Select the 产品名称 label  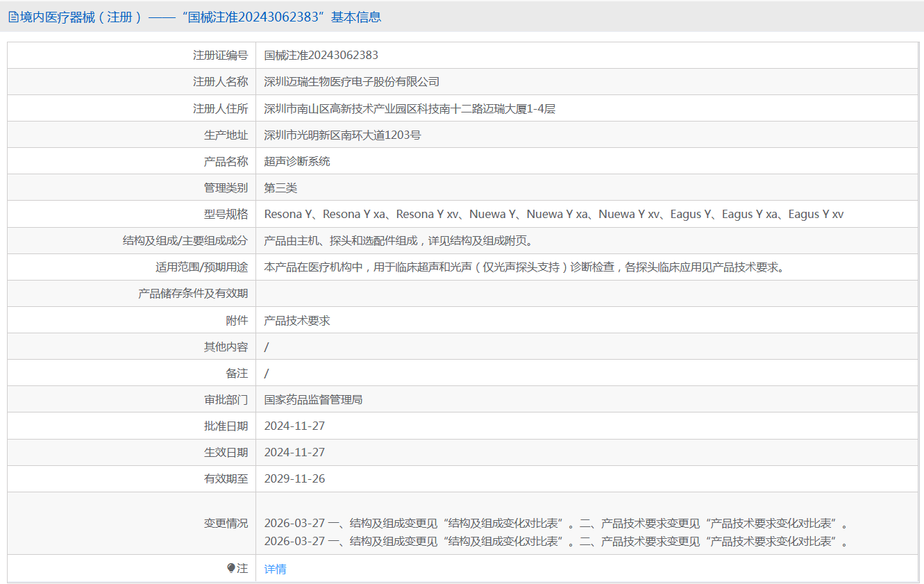[226, 161]
